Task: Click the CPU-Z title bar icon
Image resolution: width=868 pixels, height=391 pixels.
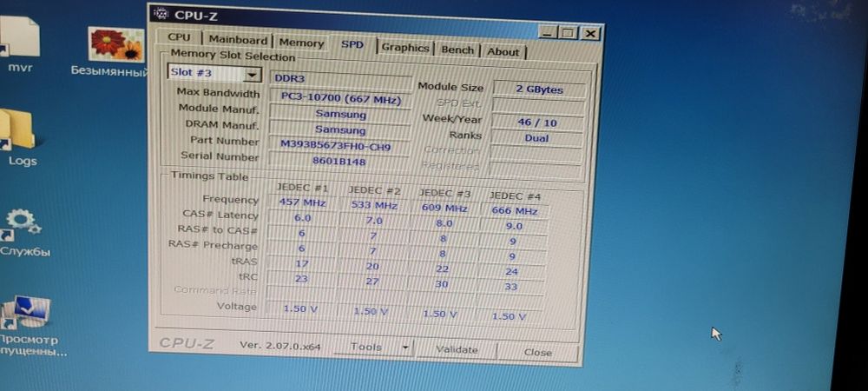Action: coord(160,13)
